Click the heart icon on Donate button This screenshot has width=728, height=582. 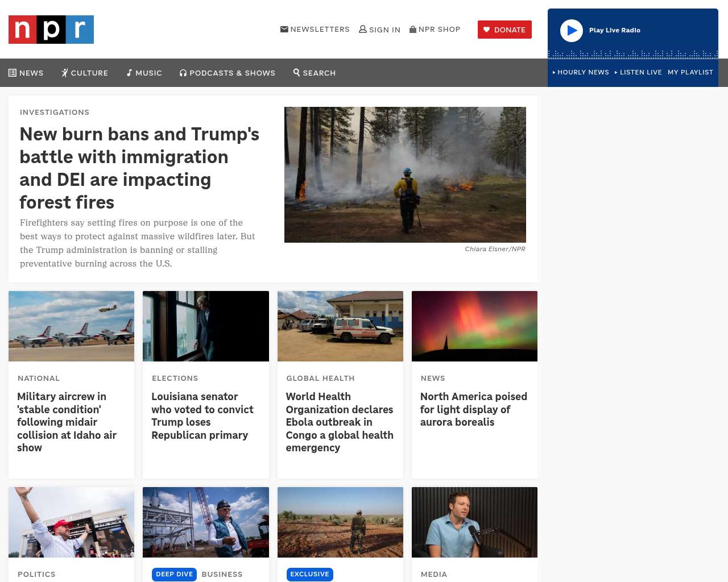[487, 30]
